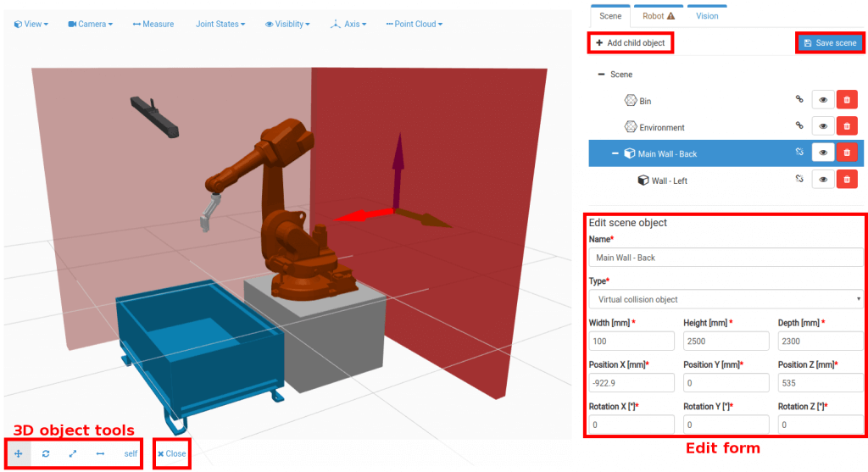The width and height of the screenshot is (868, 472).
Task: Open the Joint States dropdown
Action: pyautogui.click(x=220, y=24)
